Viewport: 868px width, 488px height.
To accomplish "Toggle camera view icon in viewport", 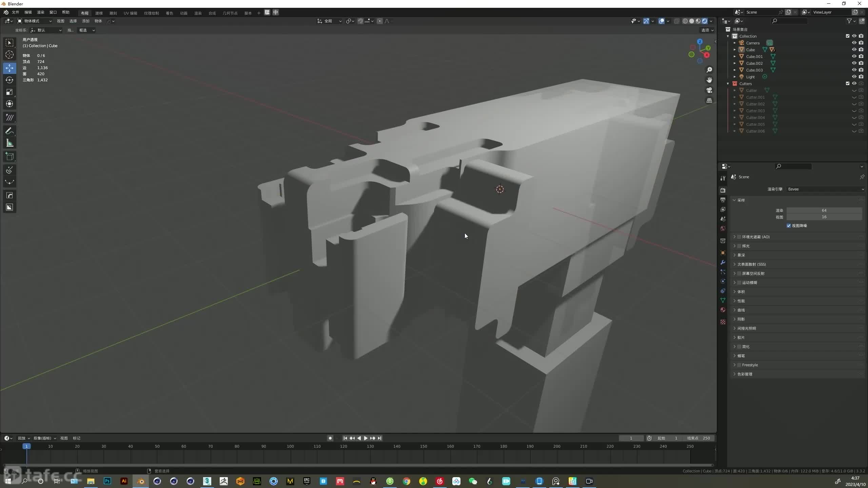I will 709,90.
